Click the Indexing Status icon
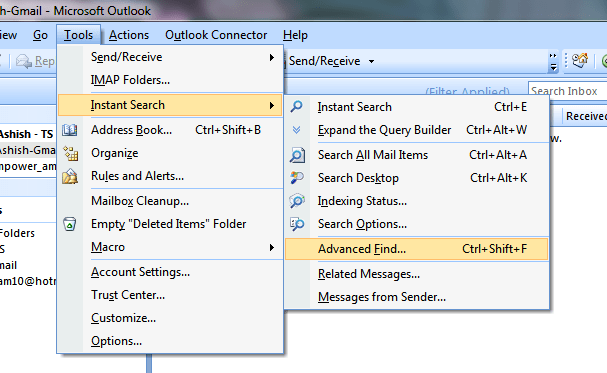The width and height of the screenshot is (607, 373). 297,201
